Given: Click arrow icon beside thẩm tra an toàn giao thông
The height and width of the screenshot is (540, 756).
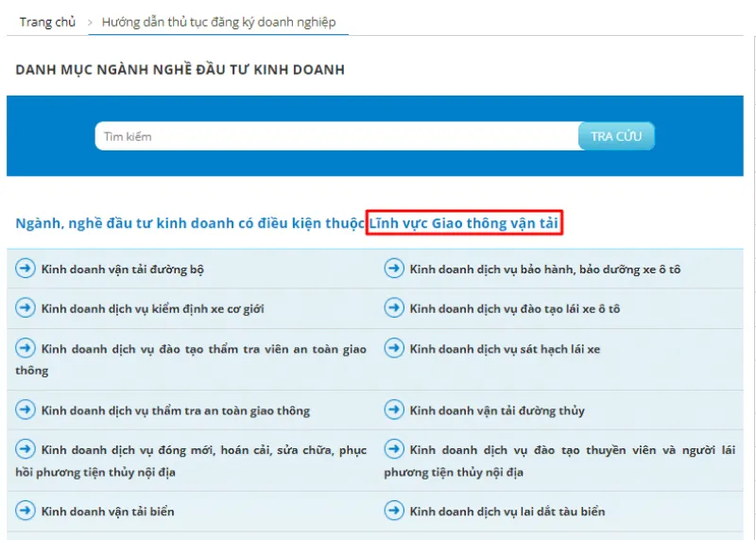Looking at the screenshot, I should (26, 409).
